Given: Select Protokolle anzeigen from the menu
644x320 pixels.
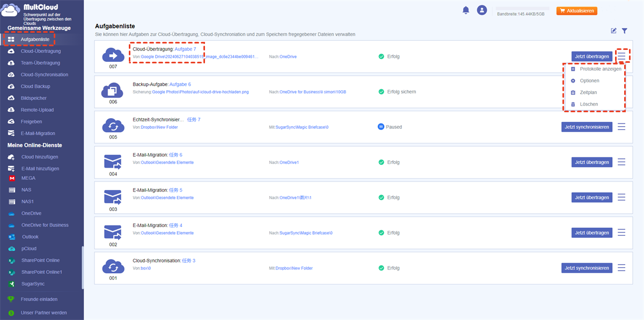Looking at the screenshot, I should [x=600, y=69].
